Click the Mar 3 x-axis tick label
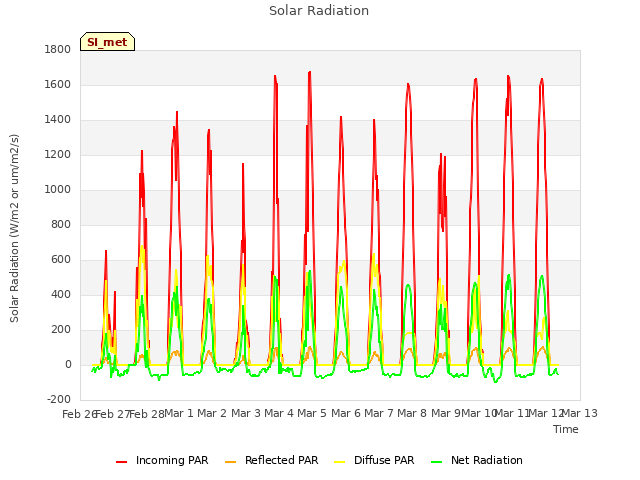The image size is (640, 480). tap(245, 413)
